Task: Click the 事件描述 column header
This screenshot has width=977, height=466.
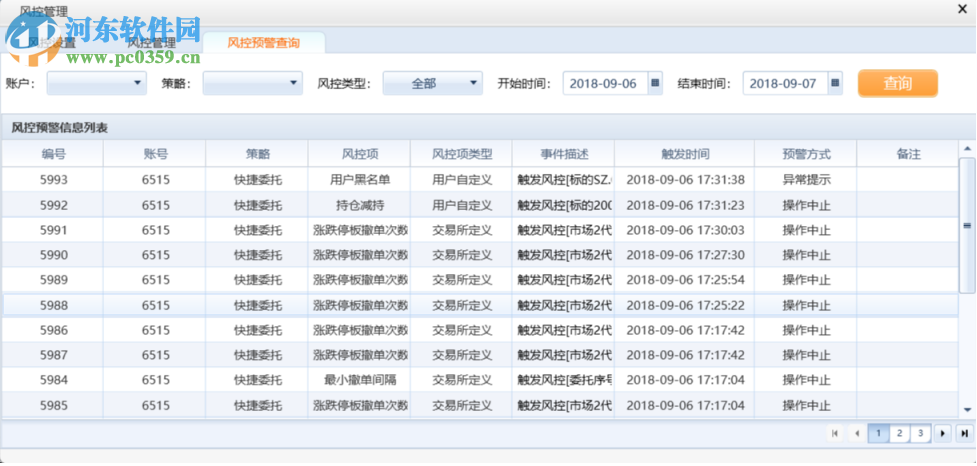Action: point(564,154)
